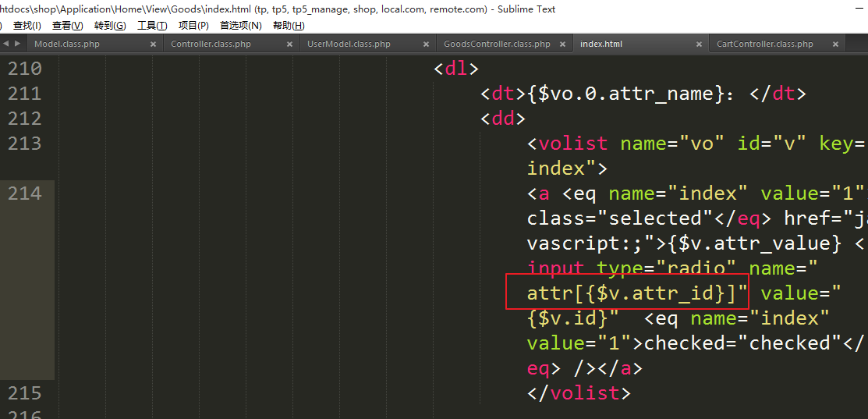Close the UserModel.class.php tab
Viewport: 868px width, 419px height.
(x=427, y=44)
